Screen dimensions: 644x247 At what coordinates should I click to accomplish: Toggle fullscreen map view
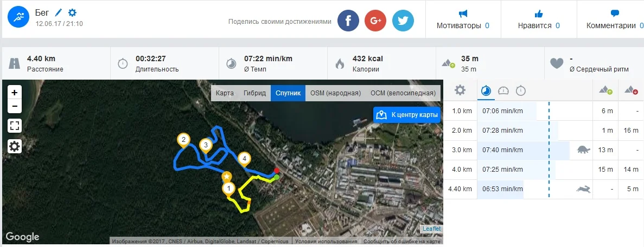point(14,126)
